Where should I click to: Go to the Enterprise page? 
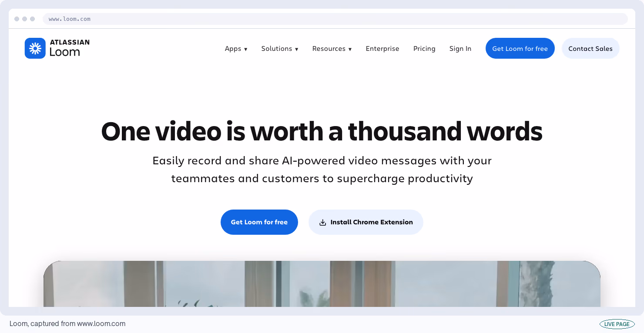[382, 49]
